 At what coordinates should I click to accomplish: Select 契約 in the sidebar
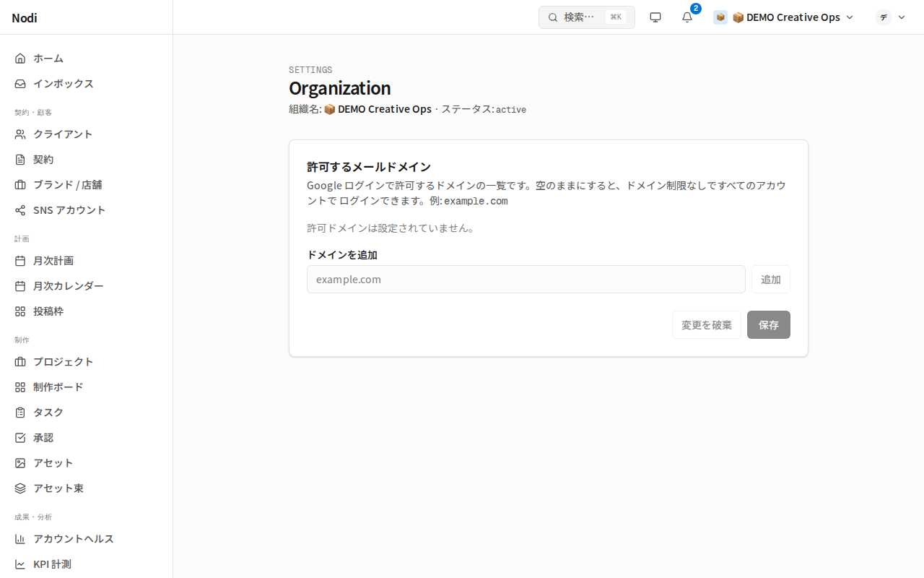tap(87, 160)
